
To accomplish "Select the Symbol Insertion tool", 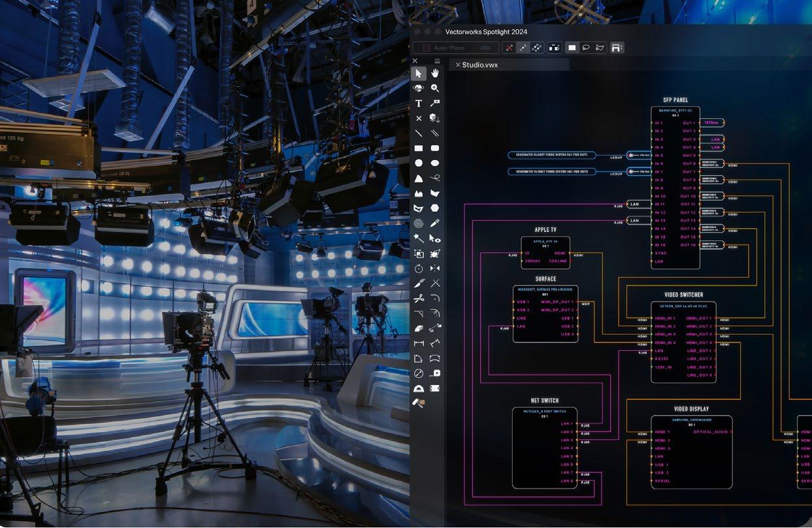I will (x=435, y=118).
